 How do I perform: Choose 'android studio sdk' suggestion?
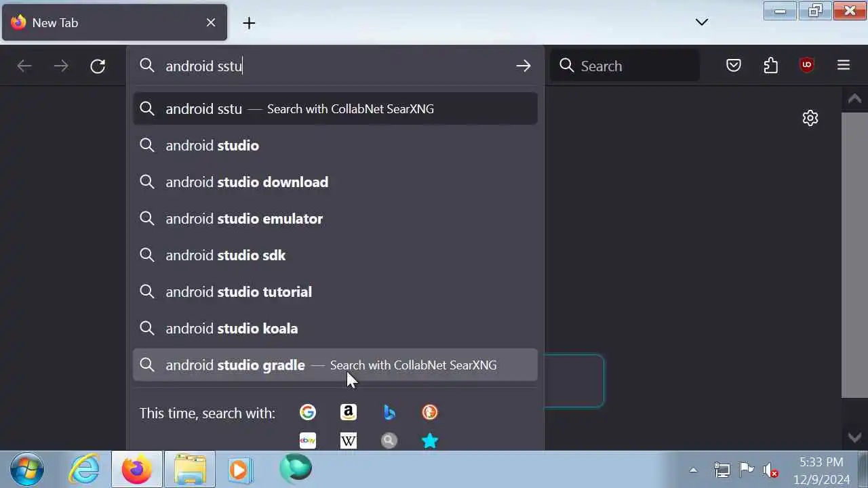[x=335, y=255]
